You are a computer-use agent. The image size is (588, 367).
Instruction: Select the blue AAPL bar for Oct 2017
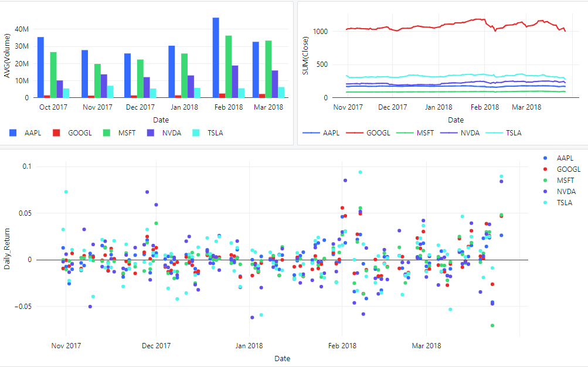tap(40, 67)
